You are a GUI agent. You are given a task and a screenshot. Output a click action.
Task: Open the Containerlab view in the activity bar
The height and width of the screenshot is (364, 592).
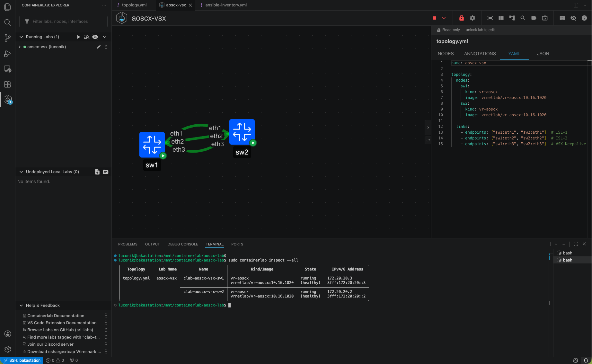pyautogui.click(x=7, y=100)
